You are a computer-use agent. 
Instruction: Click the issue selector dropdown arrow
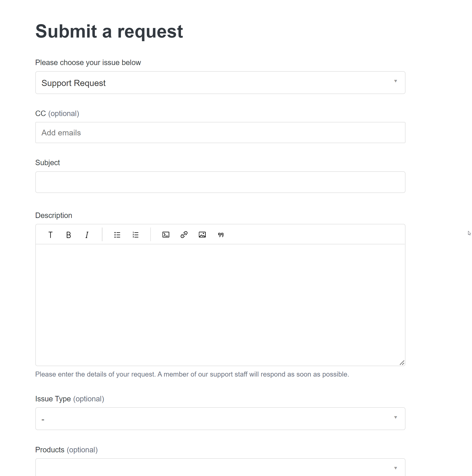[x=395, y=81]
